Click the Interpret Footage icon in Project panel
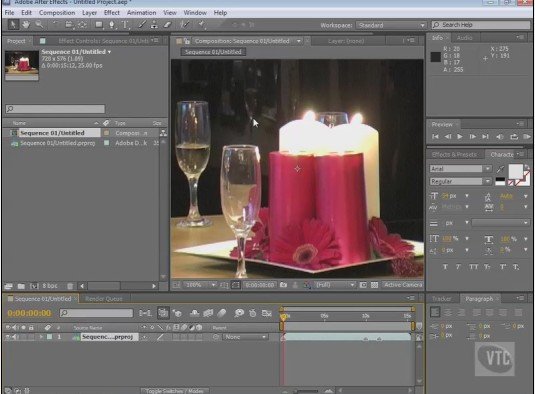Viewport: 535px width, 394px height. [x=9, y=286]
